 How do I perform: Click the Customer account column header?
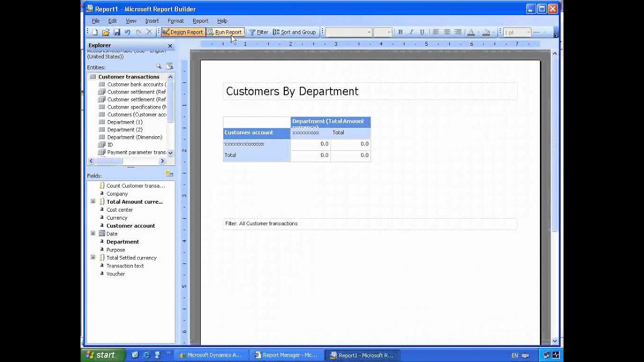click(x=257, y=133)
